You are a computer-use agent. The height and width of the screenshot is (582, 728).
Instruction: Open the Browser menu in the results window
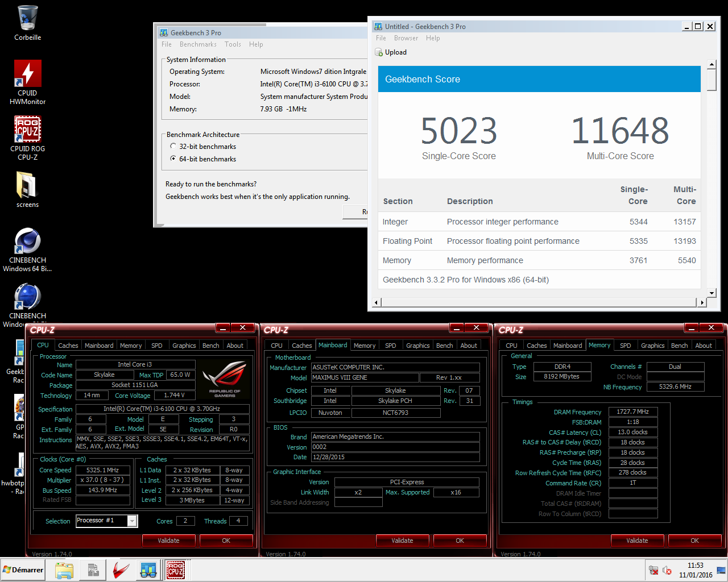(406, 38)
